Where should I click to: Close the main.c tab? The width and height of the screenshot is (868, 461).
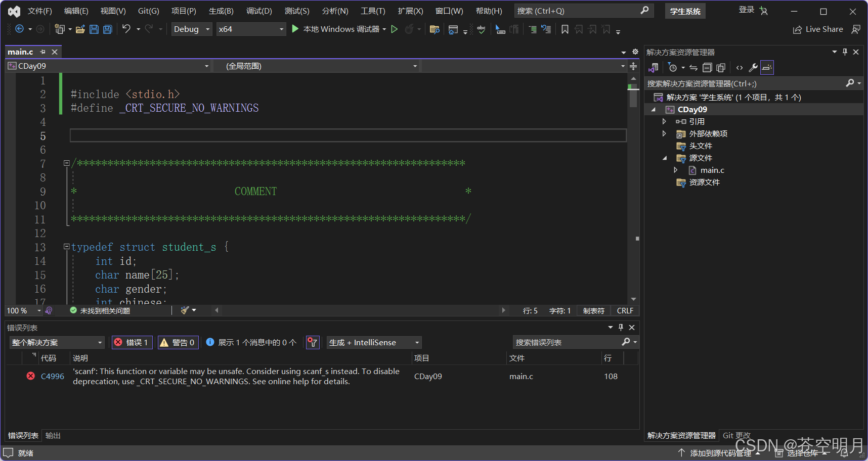[x=55, y=52]
